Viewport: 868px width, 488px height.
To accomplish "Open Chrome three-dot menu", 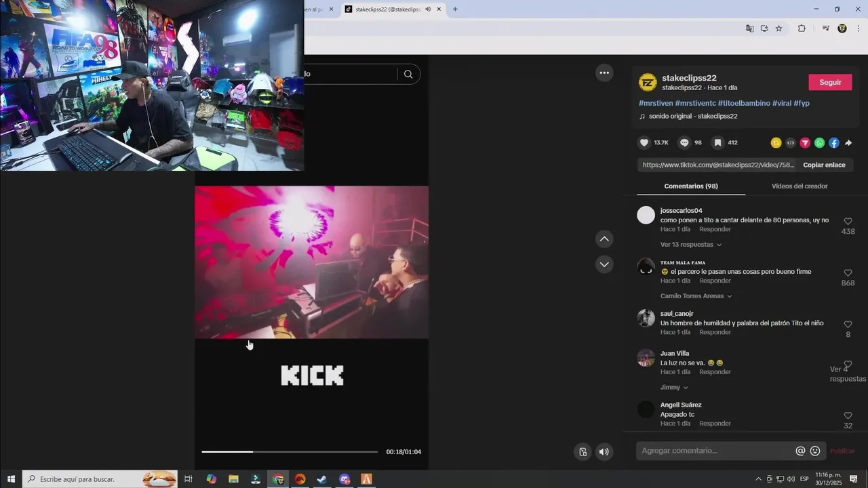I will (x=859, y=28).
